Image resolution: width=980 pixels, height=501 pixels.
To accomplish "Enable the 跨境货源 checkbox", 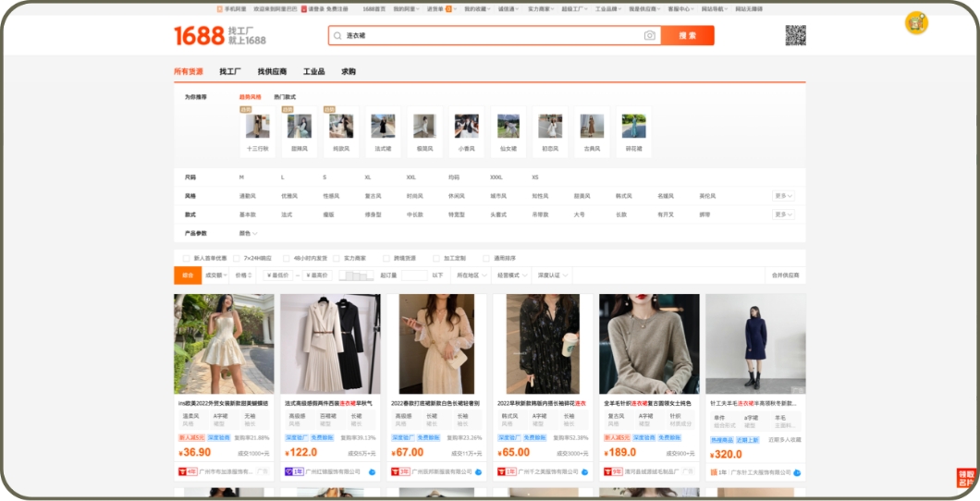I will pos(386,258).
